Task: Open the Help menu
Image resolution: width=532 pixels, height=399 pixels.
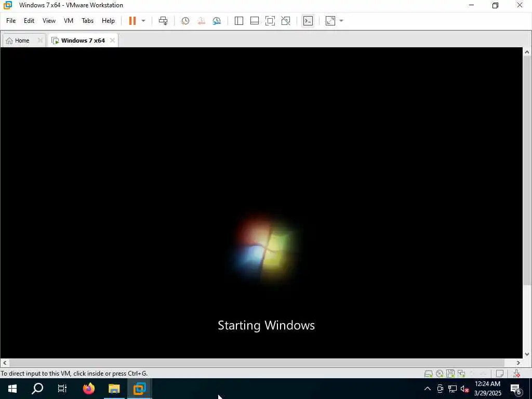Action: (108, 21)
